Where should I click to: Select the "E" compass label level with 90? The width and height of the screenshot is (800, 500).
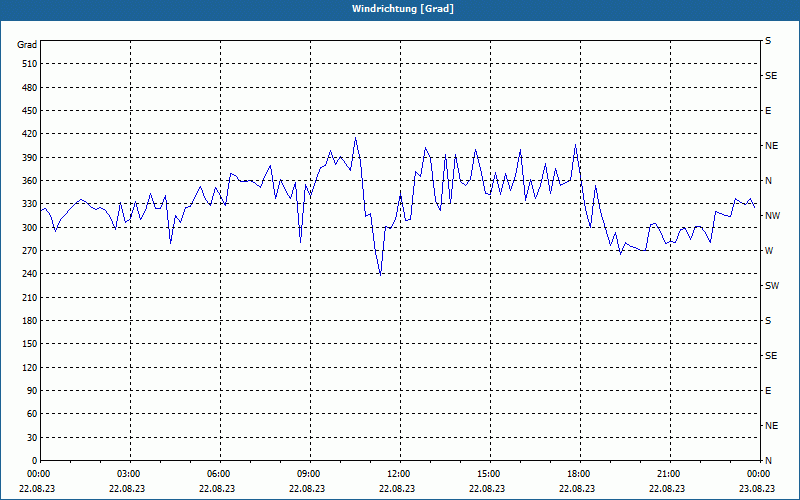(x=768, y=391)
